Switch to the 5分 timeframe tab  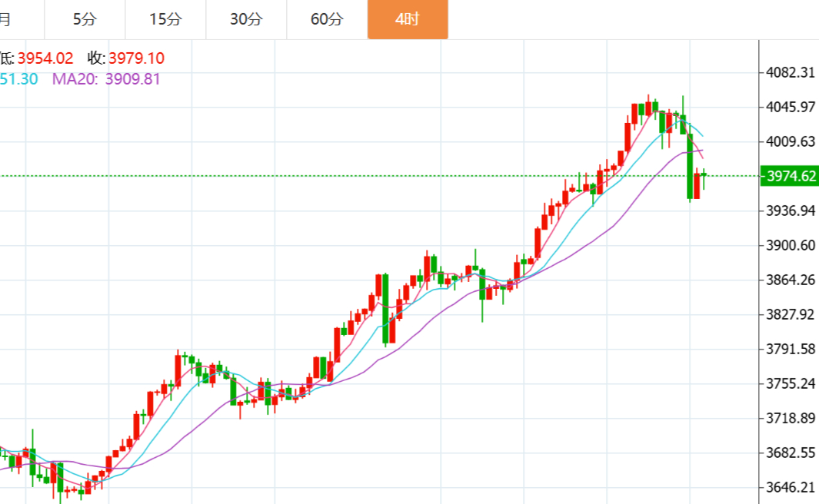click(x=85, y=19)
